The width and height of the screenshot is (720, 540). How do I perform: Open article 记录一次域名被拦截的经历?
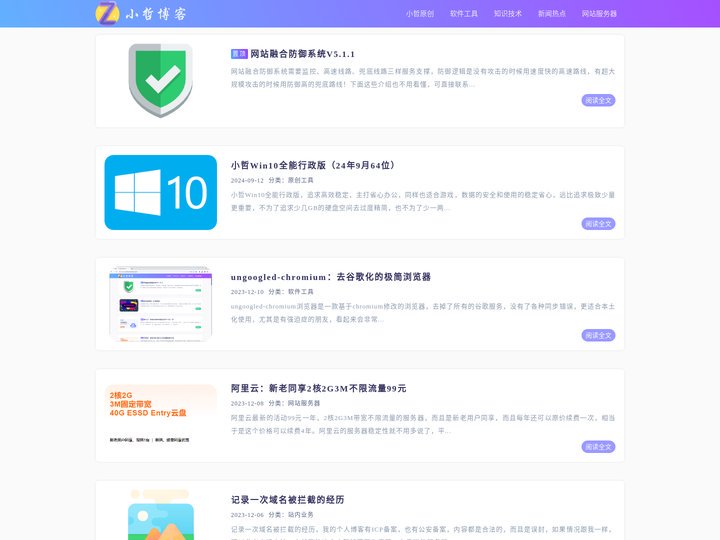287,500
